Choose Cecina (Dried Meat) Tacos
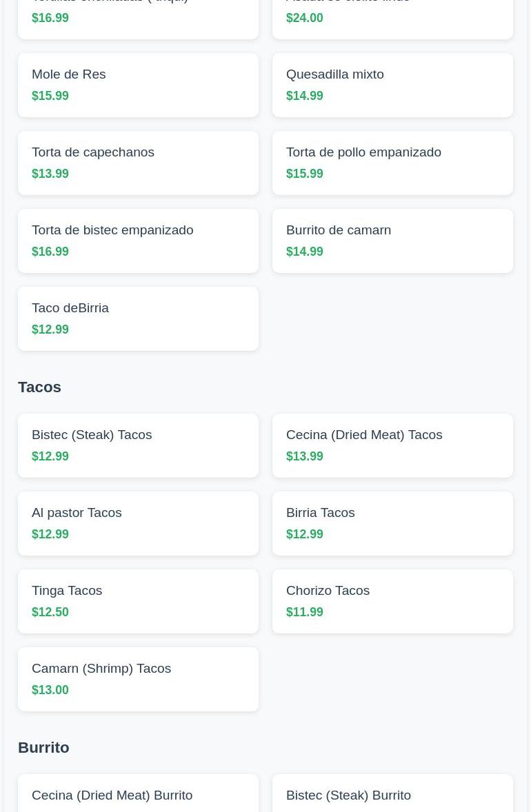The width and height of the screenshot is (531, 812). [392, 445]
